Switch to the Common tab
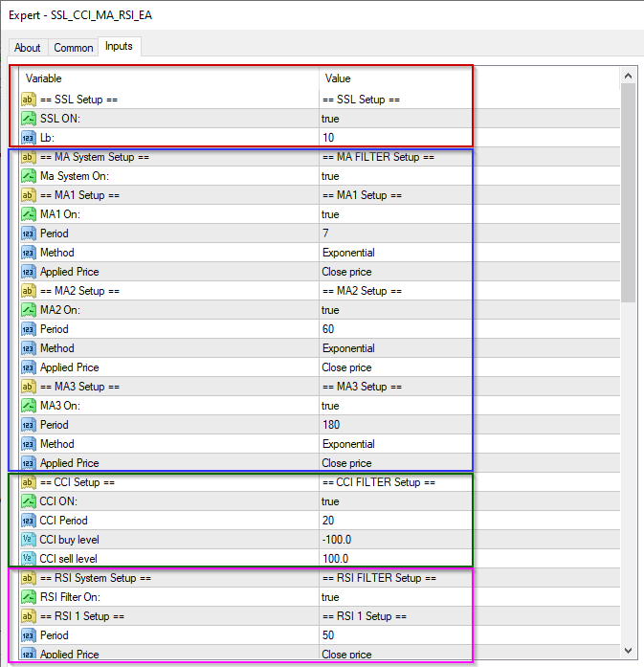 tap(73, 48)
